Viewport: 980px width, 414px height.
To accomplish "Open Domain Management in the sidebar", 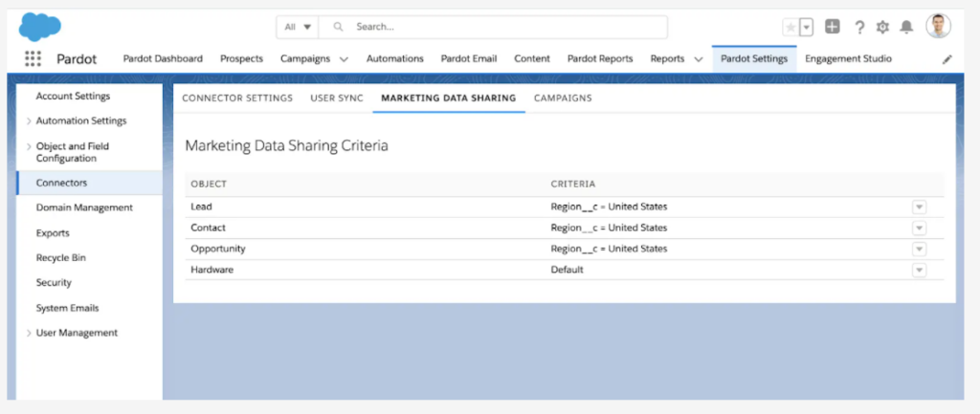I will point(84,207).
